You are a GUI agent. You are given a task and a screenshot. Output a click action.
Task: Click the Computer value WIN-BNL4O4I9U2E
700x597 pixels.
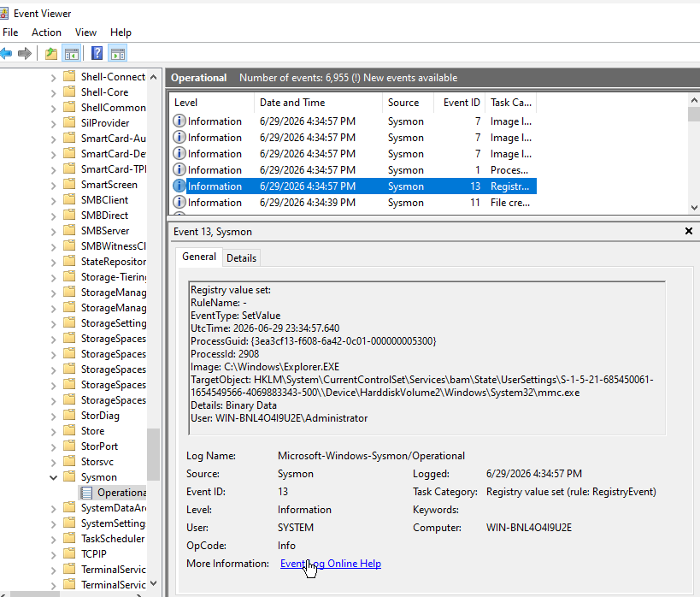[528, 527]
